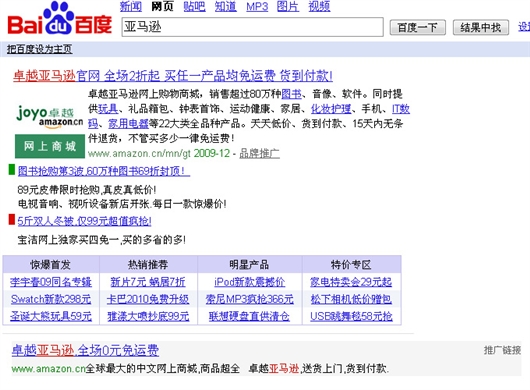Open 李宇春09同名专辑 link
This screenshot has width=530, height=390.
point(51,282)
